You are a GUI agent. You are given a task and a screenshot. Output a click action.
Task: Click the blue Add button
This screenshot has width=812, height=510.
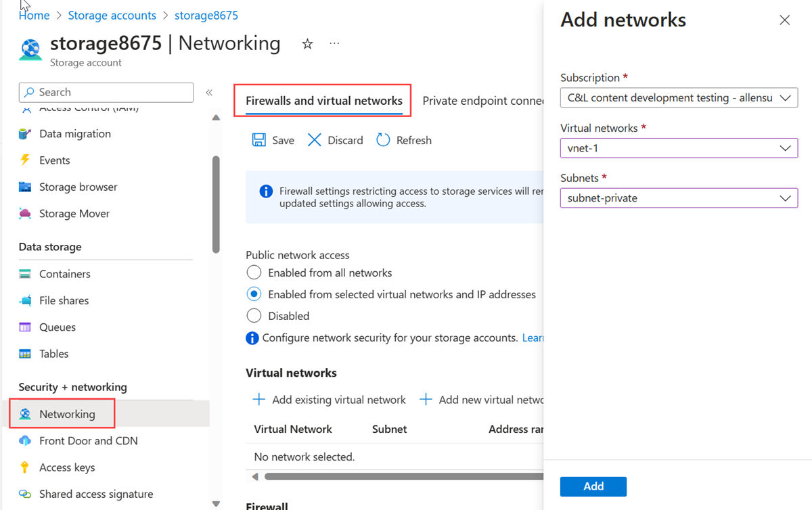[x=593, y=486]
